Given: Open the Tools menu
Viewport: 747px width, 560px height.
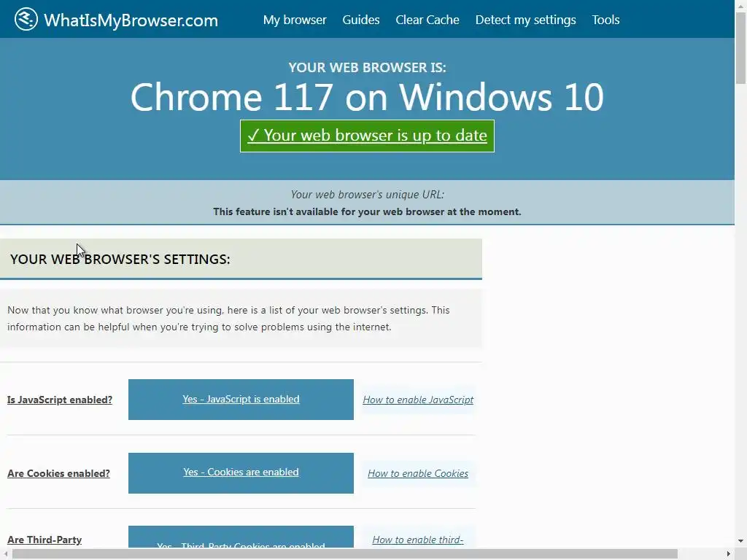Looking at the screenshot, I should (605, 20).
